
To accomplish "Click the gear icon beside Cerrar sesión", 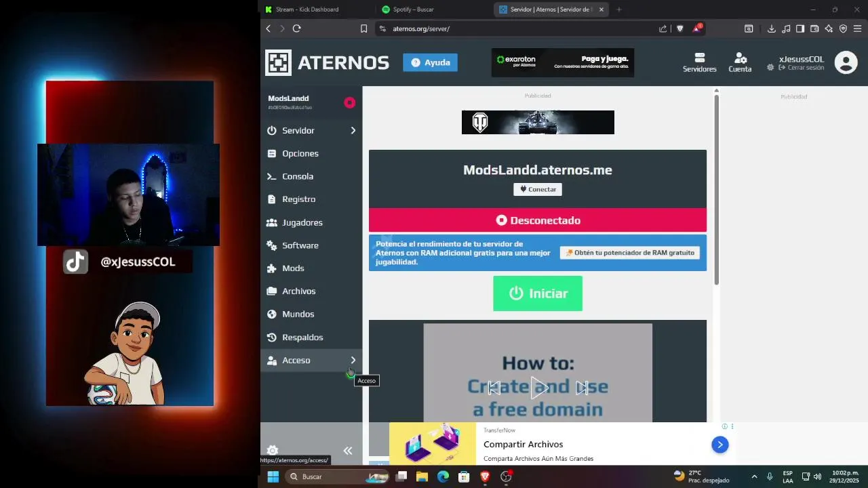I will tap(770, 68).
